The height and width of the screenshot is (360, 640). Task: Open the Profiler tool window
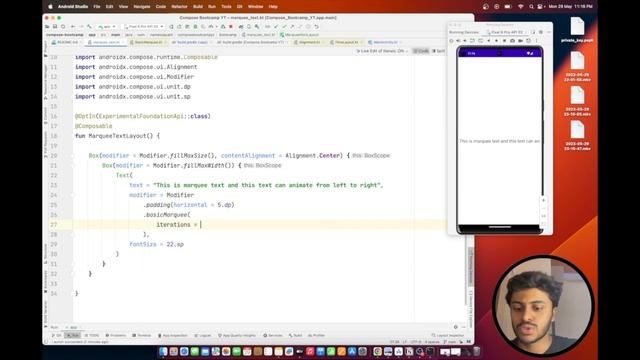(x=317, y=336)
